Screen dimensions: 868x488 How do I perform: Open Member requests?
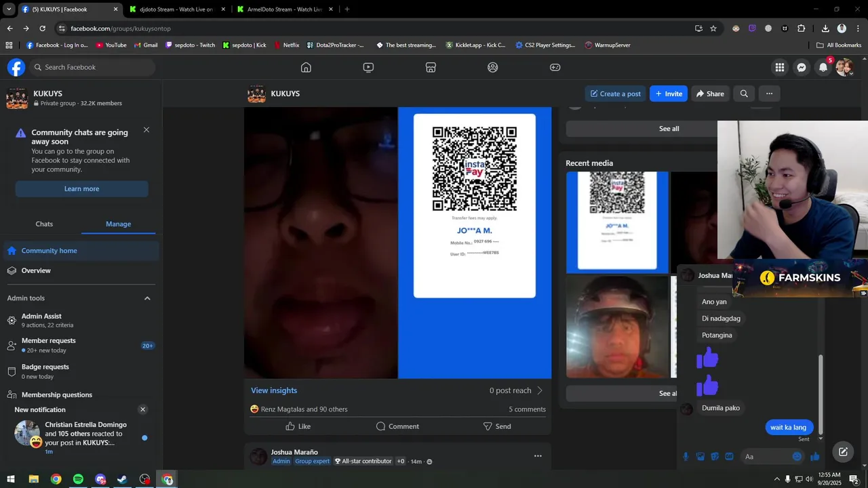coord(81,345)
